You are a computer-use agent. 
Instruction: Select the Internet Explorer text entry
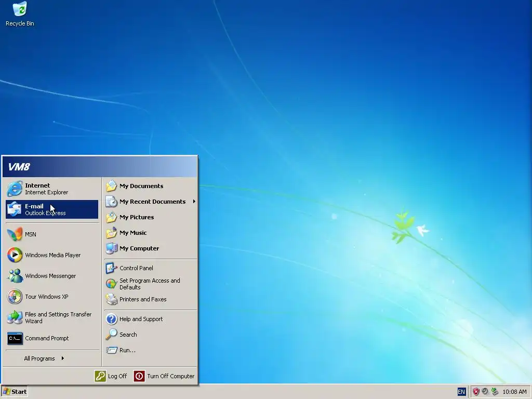tap(46, 189)
